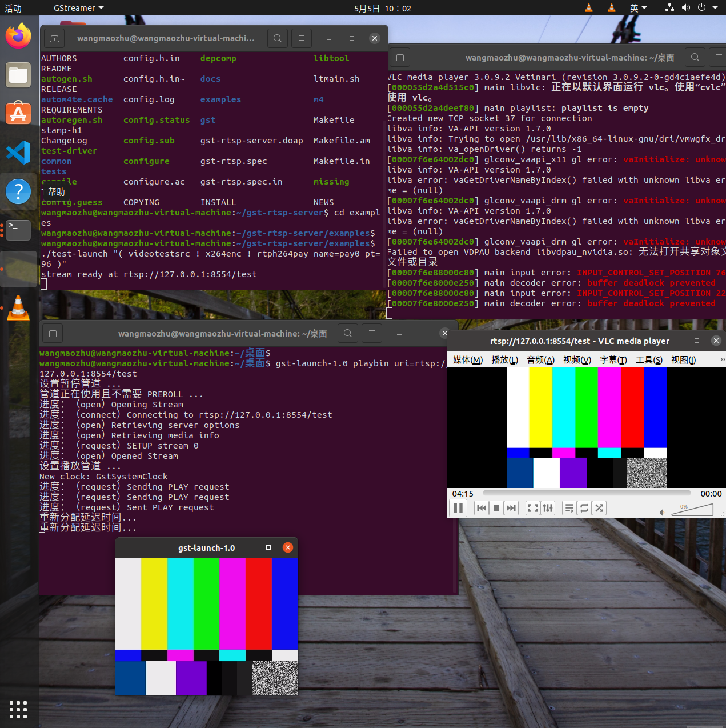
Task: Search in the gst-launch playbin terminal
Action: click(348, 333)
